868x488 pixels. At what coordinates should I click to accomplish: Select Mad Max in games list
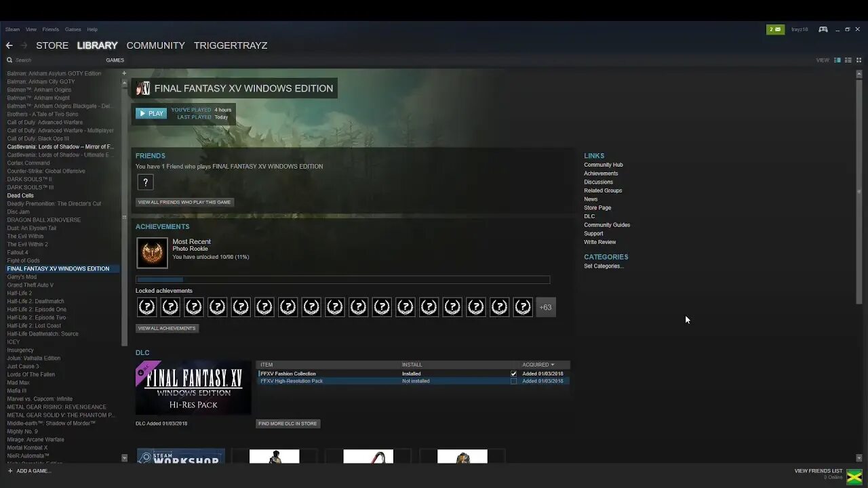[18, 382]
